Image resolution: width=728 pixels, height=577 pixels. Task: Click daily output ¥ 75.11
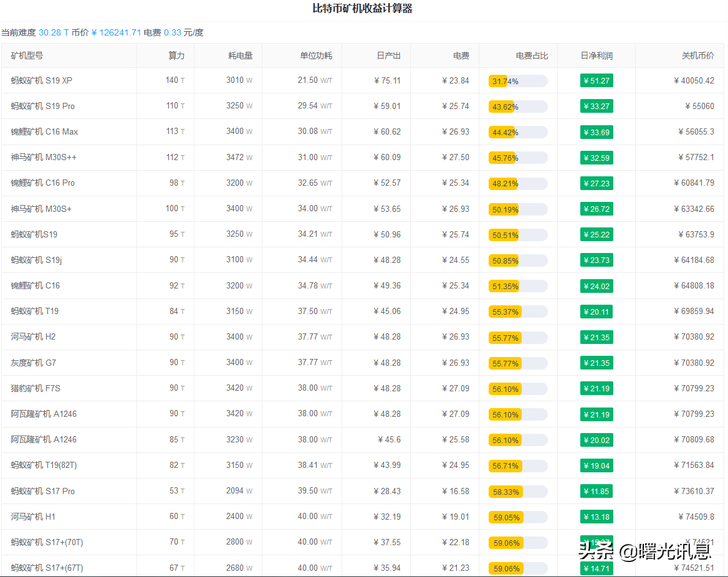tap(387, 80)
